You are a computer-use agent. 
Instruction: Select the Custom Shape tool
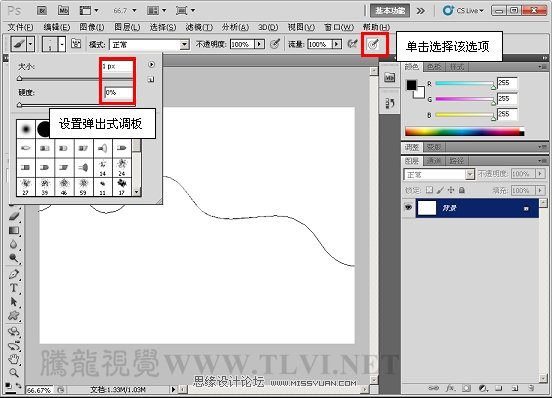coord(14,316)
